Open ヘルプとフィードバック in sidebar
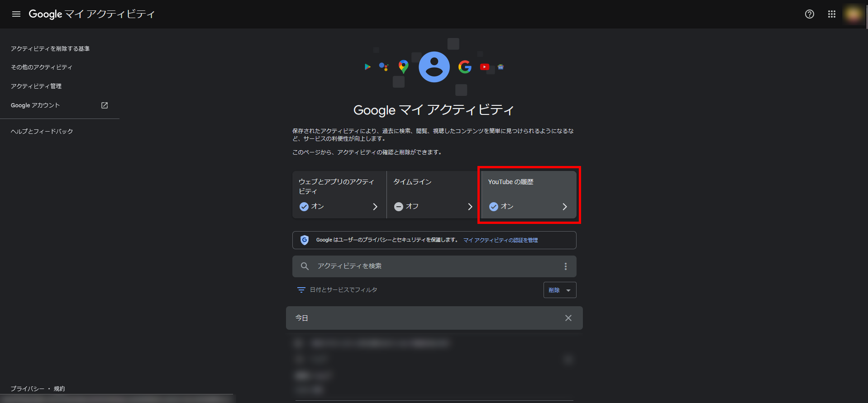 [42, 131]
